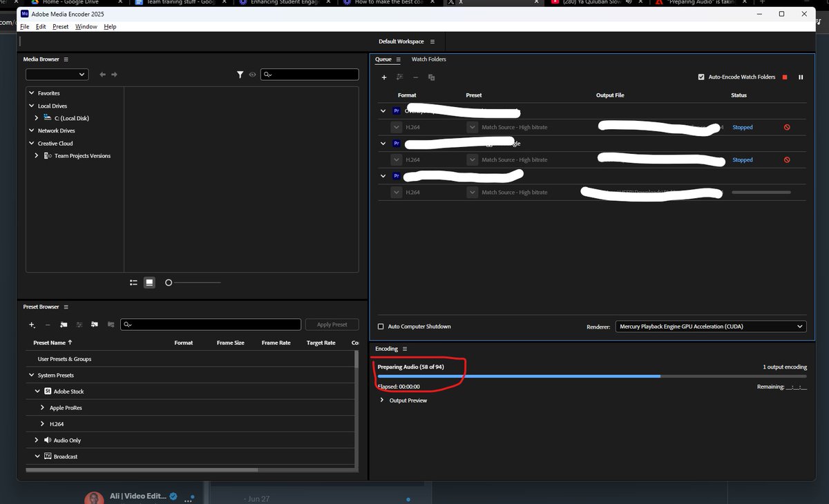
Task: Expand the C: (Local Disk) tree node
Action: coord(37,118)
